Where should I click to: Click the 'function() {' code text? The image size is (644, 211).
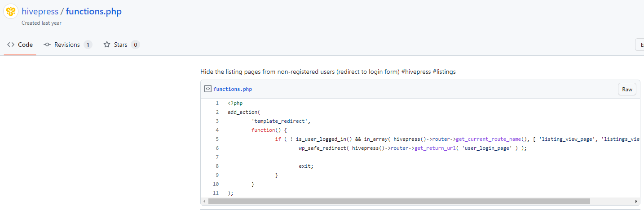(x=269, y=130)
